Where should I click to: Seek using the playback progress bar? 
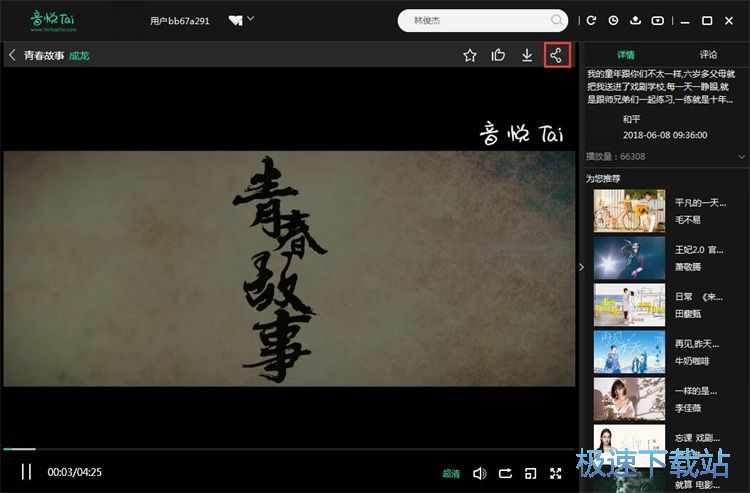pyautogui.click(x=289, y=449)
